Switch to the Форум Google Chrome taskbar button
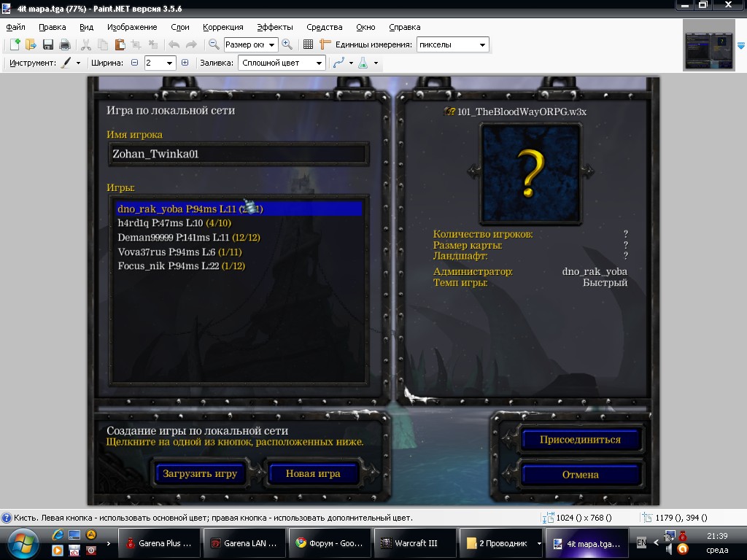The width and height of the screenshot is (747, 560). tap(330, 543)
